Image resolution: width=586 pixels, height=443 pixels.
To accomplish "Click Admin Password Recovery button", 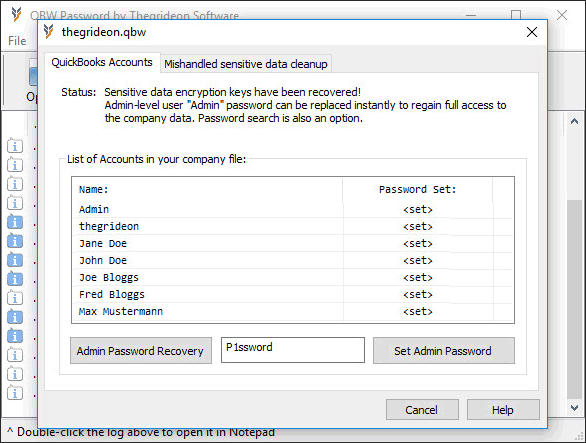I will coord(141,351).
